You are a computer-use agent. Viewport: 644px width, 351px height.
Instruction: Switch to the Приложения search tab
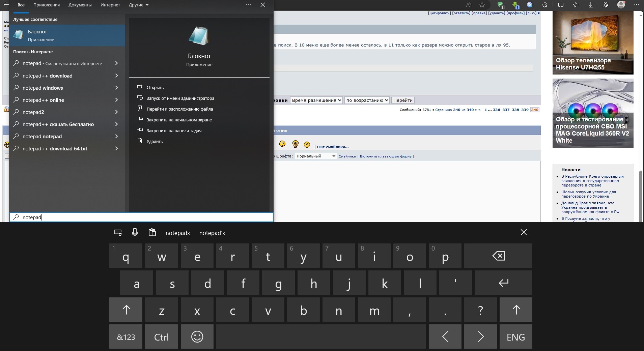click(x=47, y=5)
